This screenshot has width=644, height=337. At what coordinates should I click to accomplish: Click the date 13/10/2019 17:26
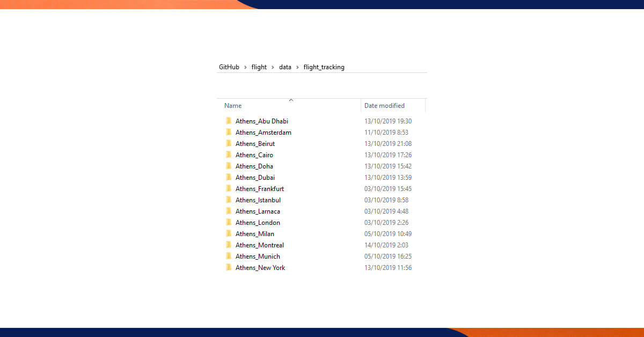(x=388, y=155)
